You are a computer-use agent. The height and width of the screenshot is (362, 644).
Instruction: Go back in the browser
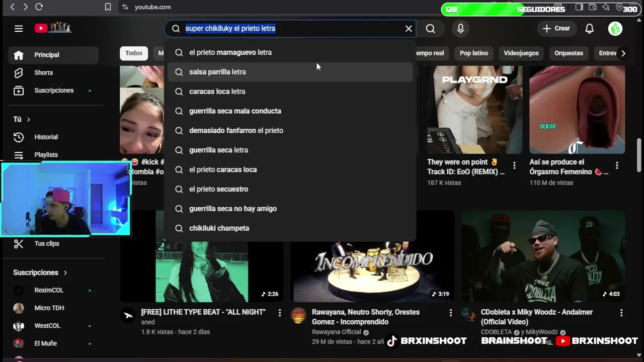(13, 7)
